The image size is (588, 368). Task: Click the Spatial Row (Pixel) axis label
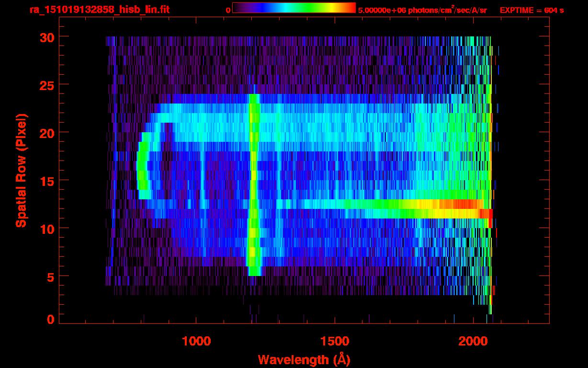21,170
